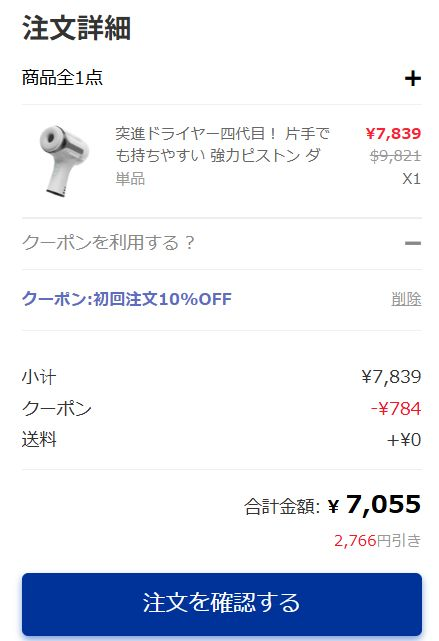The width and height of the screenshot is (439, 641).
Task: Click the 削除 link to remove coupon
Action: (406, 299)
